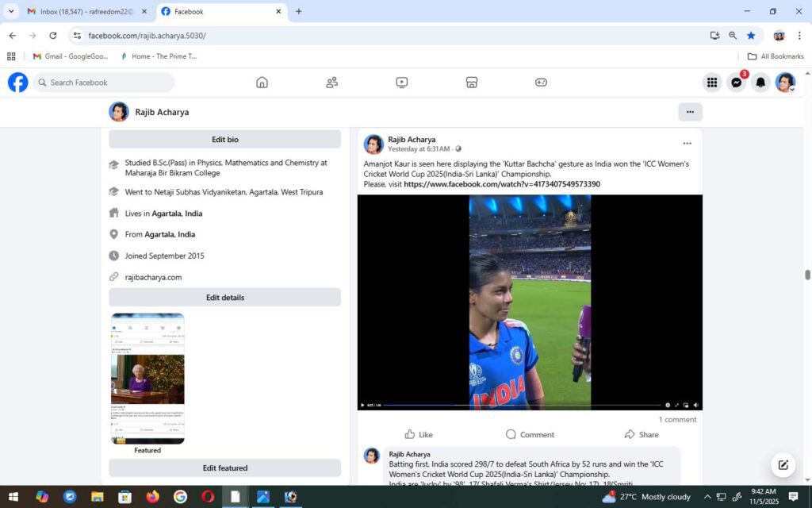Viewport: 812px width, 508px height.
Task: Open the Friends icon in top navigation
Action: 331,83
